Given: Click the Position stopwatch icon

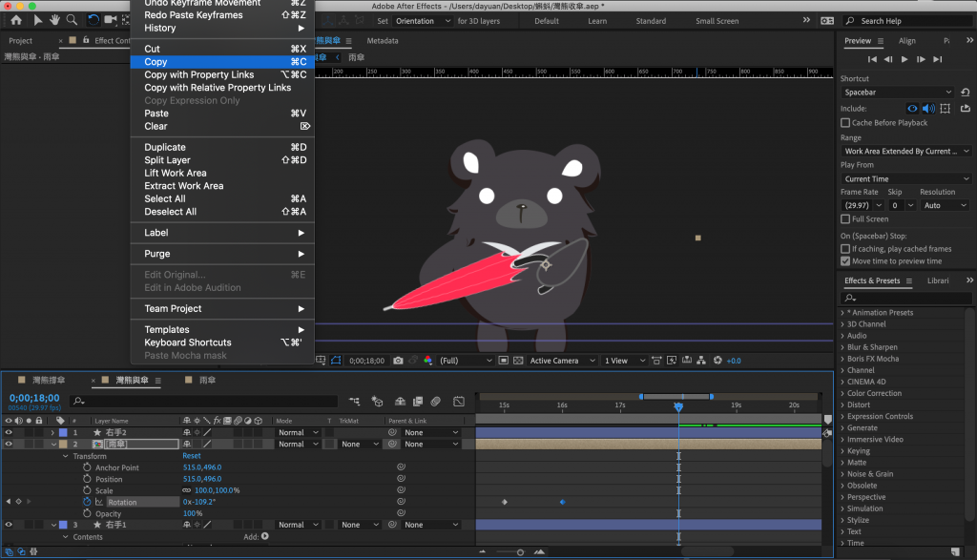Looking at the screenshot, I should [87, 479].
